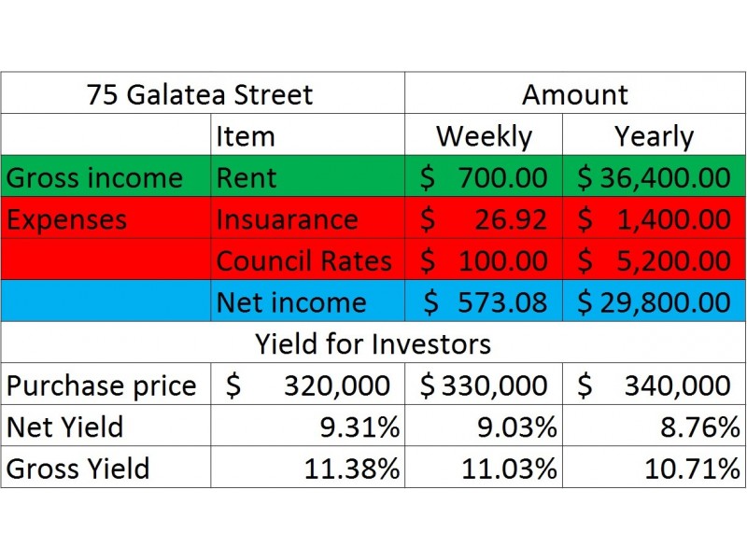
Task: Select the 9.31% net yield cell
Action: click(x=308, y=426)
